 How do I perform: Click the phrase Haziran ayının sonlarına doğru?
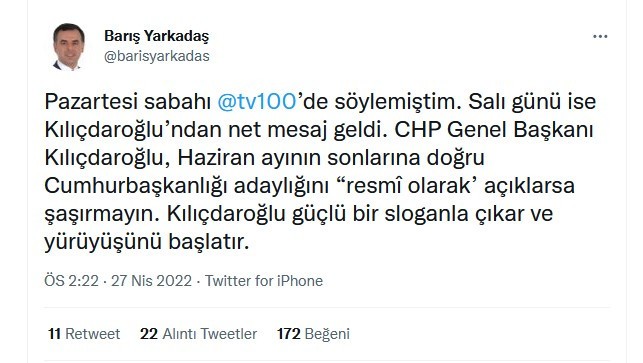(x=331, y=158)
